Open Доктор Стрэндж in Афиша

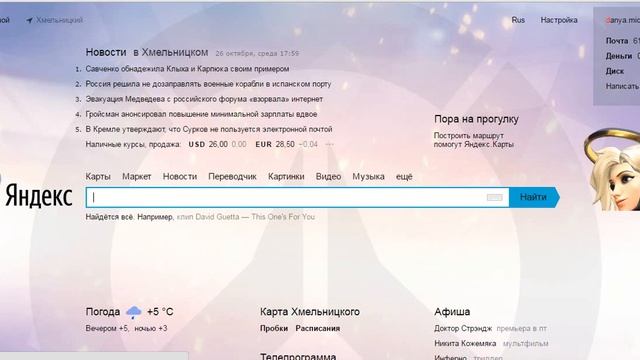click(463, 328)
